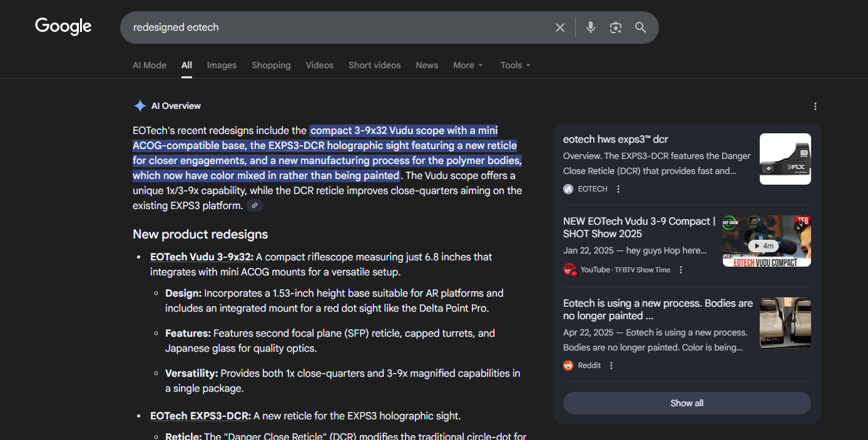Click the EOTECH source name label
Image resolution: width=868 pixels, height=440 pixels.
(593, 189)
